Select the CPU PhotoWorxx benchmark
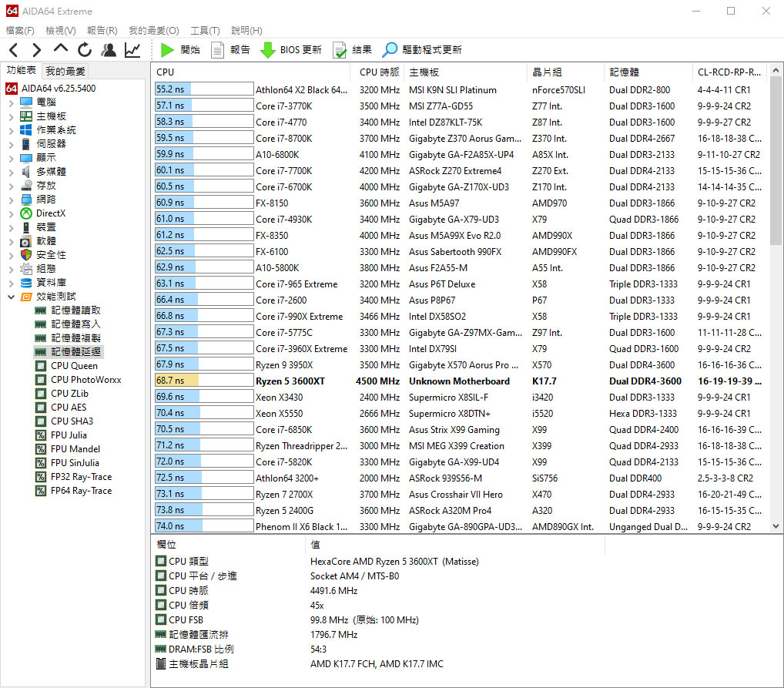 tap(86, 380)
